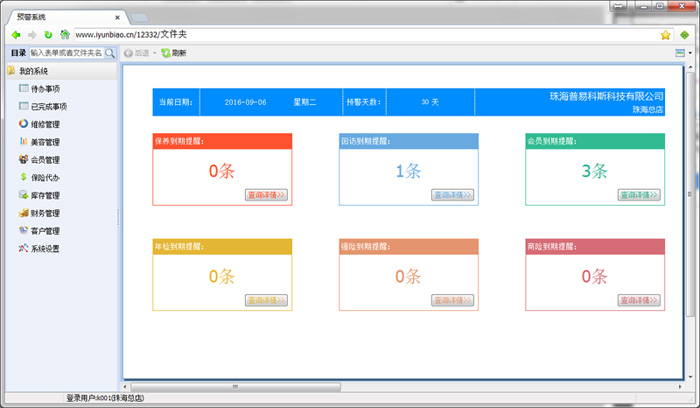
Task: Focus the address bar with iyunbiao URL
Action: (366, 35)
